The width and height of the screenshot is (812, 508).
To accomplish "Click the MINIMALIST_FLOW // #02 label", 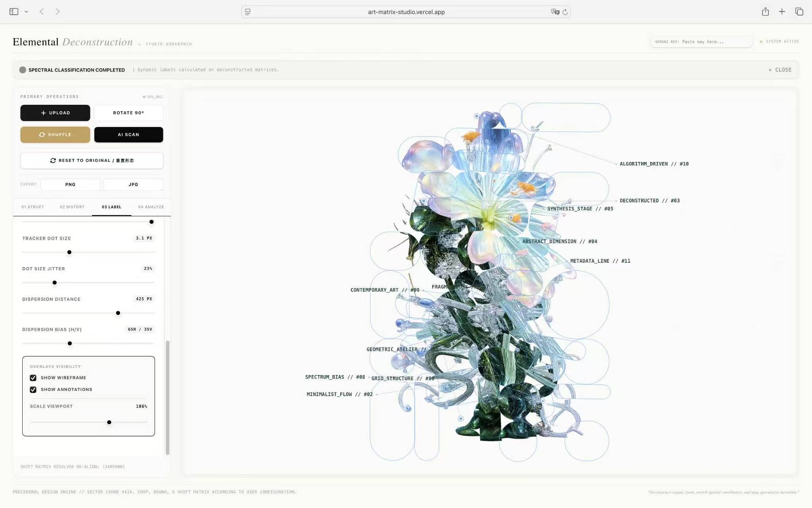I will (x=340, y=394).
